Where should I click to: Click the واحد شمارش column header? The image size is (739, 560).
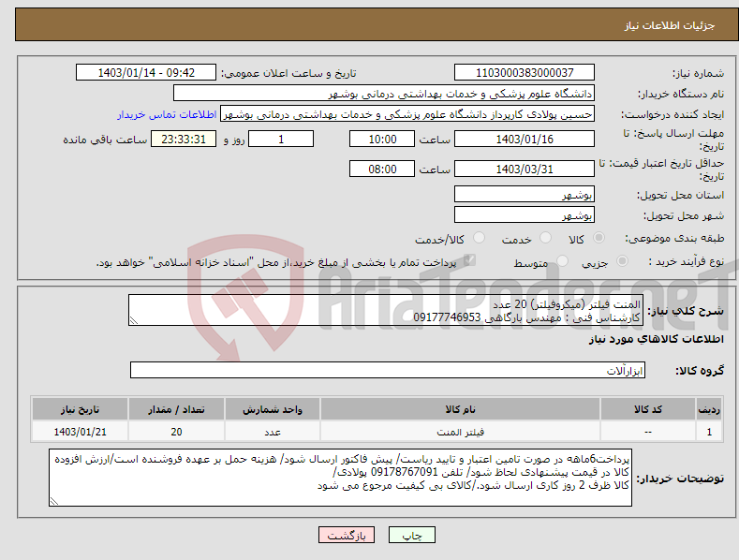[x=273, y=409]
